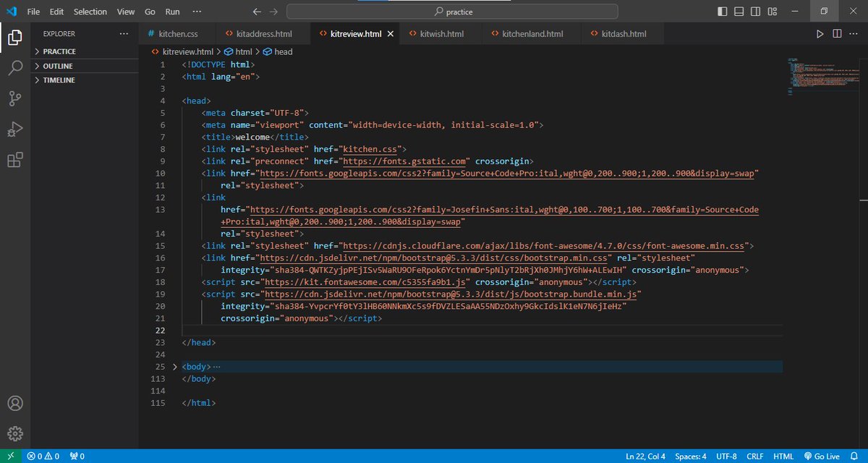
Task: Change encoding via UTF-8
Action: (726, 456)
